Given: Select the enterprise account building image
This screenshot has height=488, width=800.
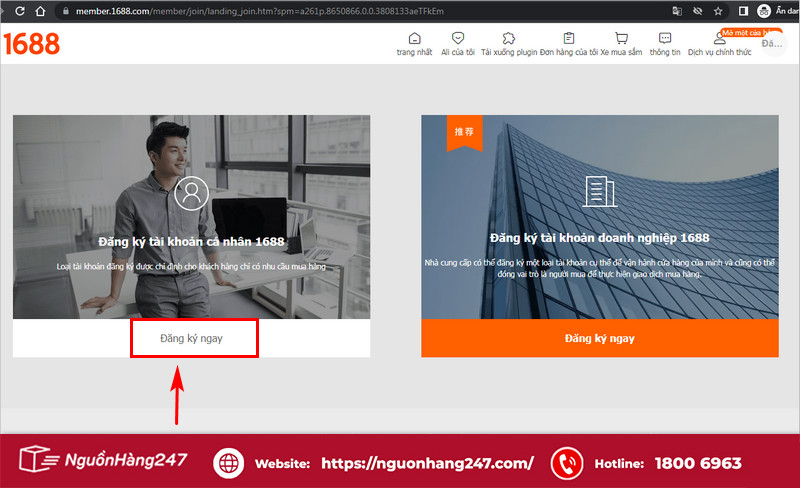Looking at the screenshot, I should pyautogui.click(x=599, y=217).
